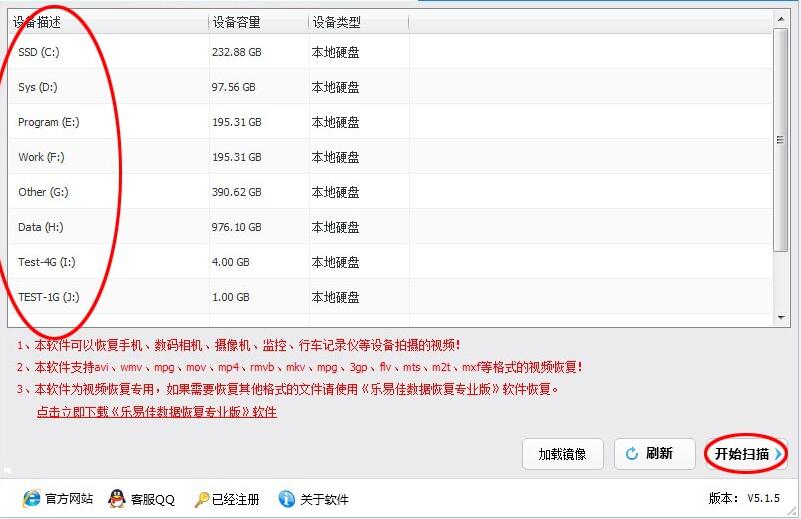The height and width of the screenshot is (519, 801).
Task: Open 关于软件 about entry
Action: coord(324,499)
